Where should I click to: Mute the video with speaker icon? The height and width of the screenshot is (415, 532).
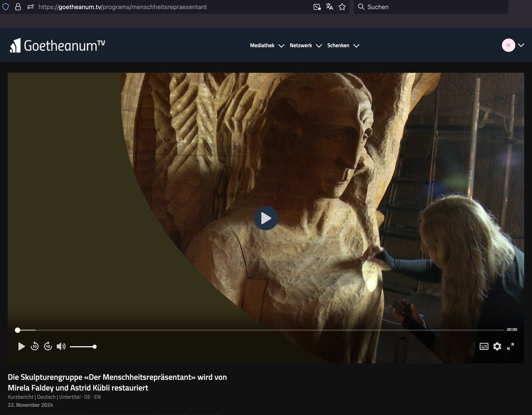pyautogui.click(x=61, y=346)
